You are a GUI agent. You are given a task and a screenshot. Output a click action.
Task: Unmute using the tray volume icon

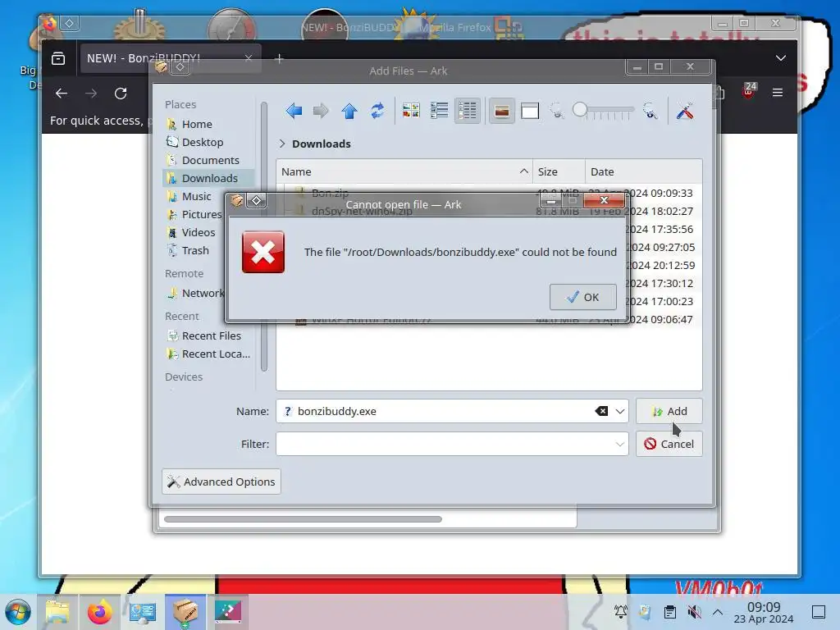point(694,612)
